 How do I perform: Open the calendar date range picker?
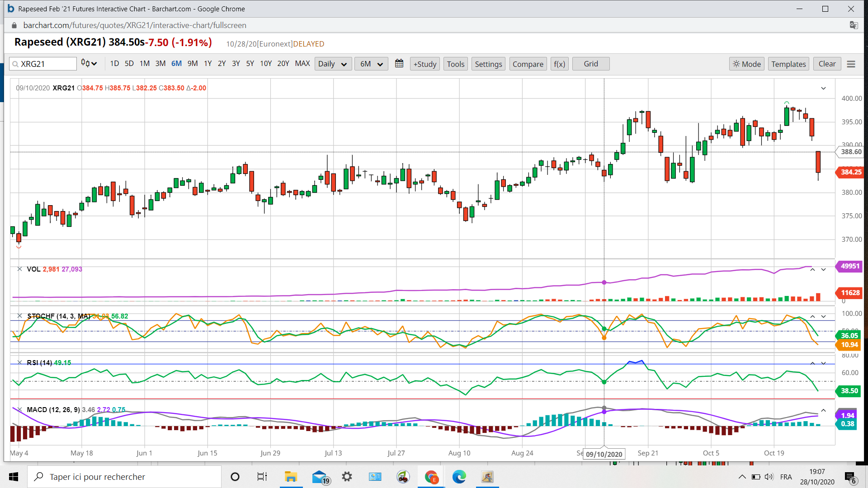tap(399, 64)
